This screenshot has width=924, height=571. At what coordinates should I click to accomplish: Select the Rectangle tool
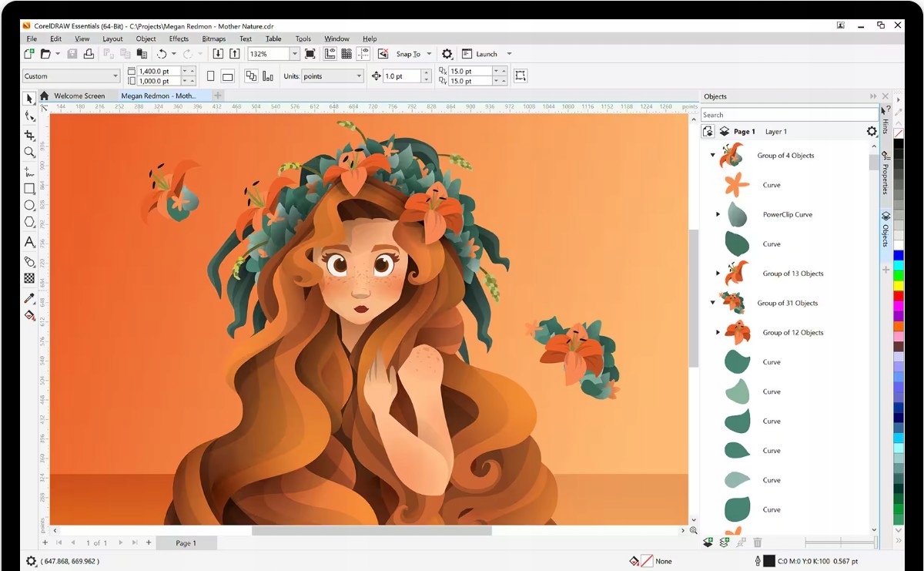click(x=29, y=189)
